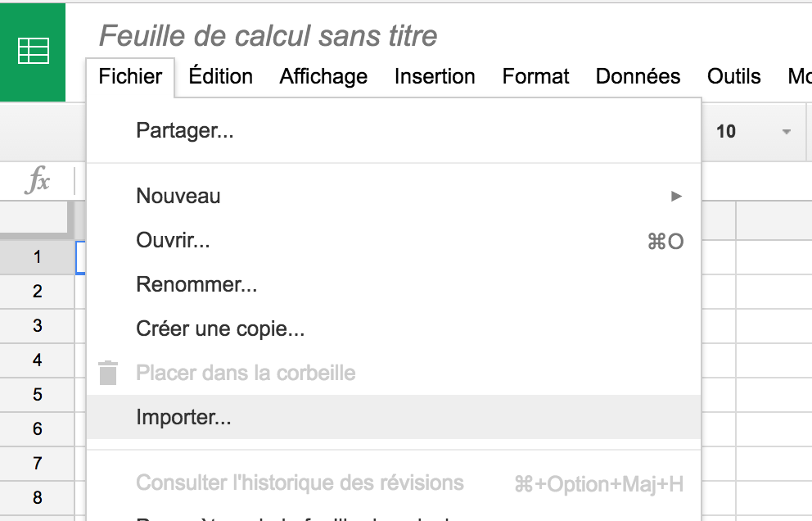
Task: Open the Format menu
Action: click(x=535, y=77)
